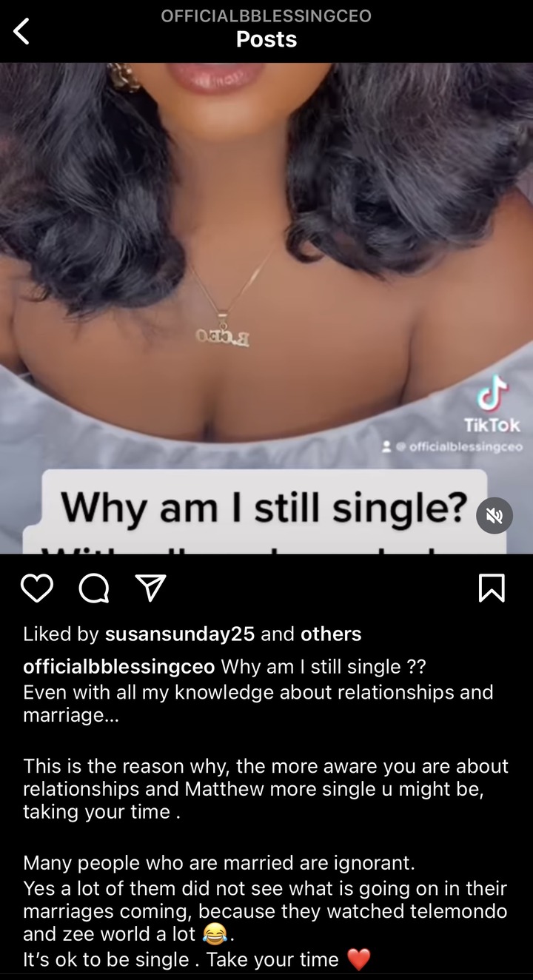The image size is (533, 980).
Task: Like the post with heart icon
Action: click(x=37, y=588)
